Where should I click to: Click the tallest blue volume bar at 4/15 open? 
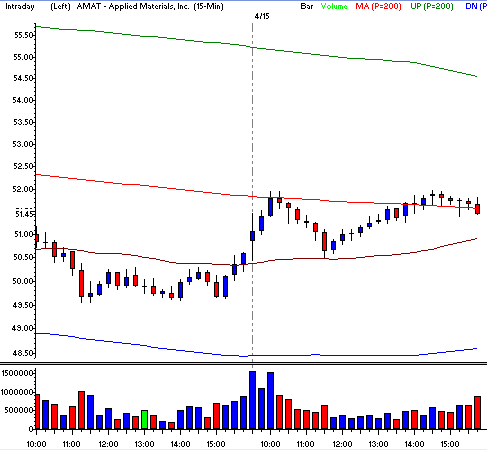coord(253,400)
